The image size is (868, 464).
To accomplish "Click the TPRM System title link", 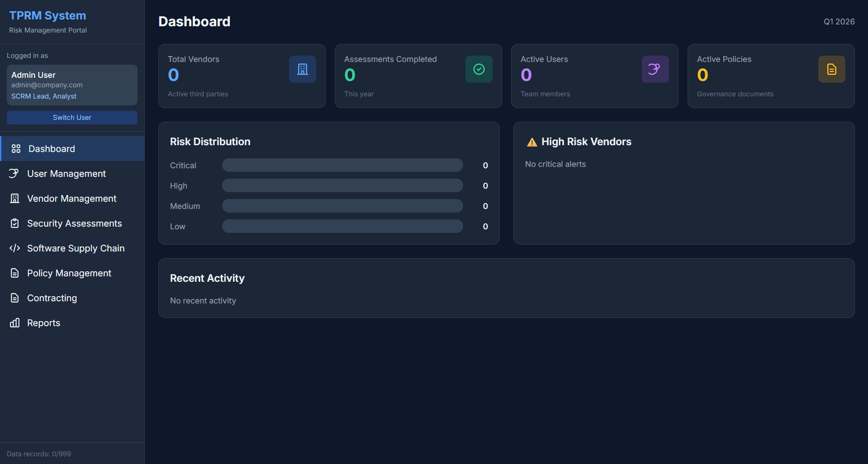I will click(x=47, y=16).
